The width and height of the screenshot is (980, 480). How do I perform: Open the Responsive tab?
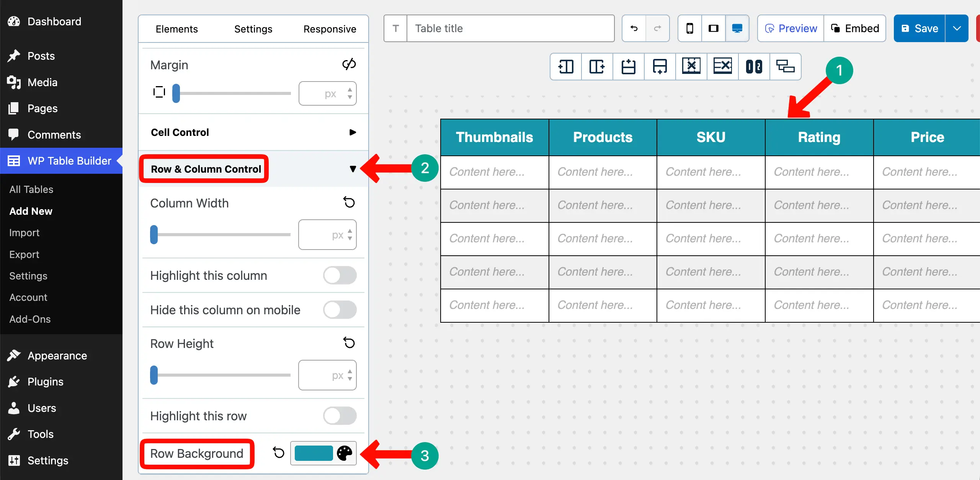coord(330,29)
